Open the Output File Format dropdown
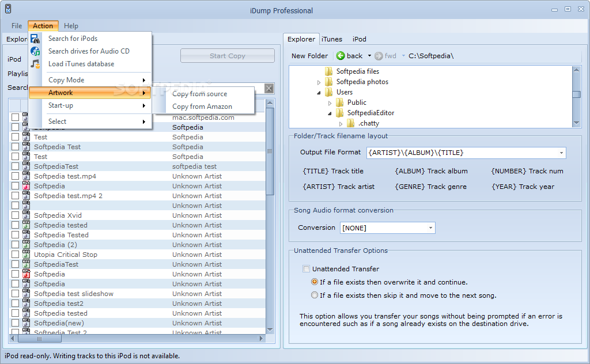This screenshot has height=364, width=590. pyautogui.click(x=561, y=153)
